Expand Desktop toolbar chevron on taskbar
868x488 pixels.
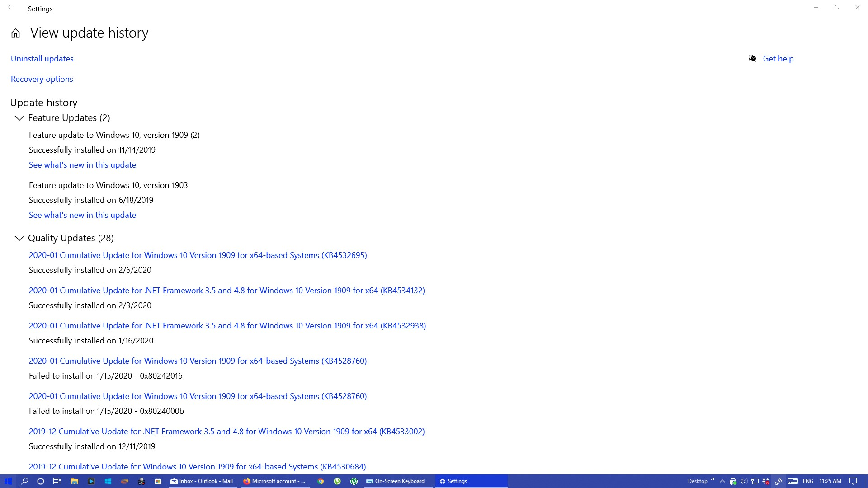713,479
